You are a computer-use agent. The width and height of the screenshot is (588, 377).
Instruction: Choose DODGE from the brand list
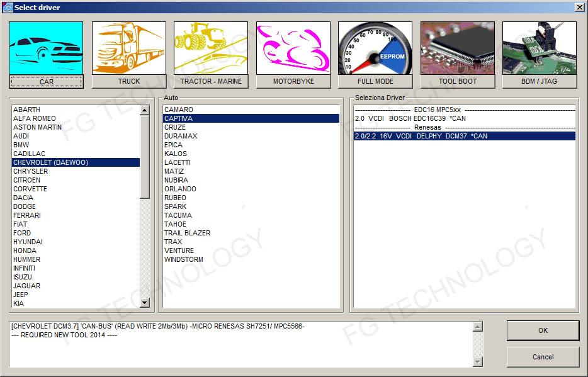tap(76, 206)
